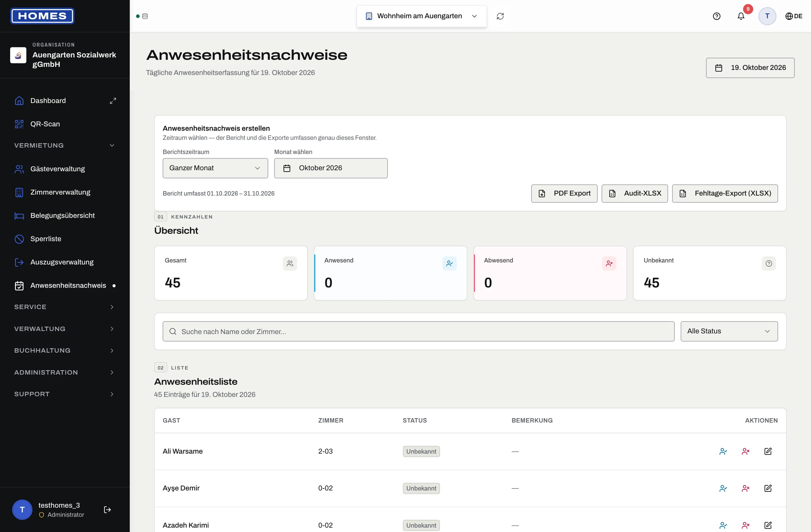Expand the VERWALTUNG sidebar section
This screenshot has height=532, width=811.
(65, 328)
